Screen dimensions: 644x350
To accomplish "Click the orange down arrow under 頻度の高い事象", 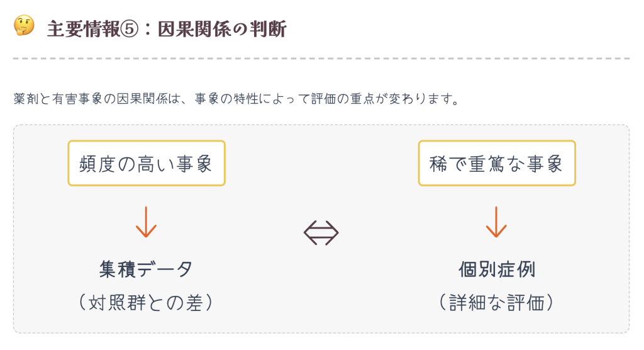I will [x=146, y=222].
